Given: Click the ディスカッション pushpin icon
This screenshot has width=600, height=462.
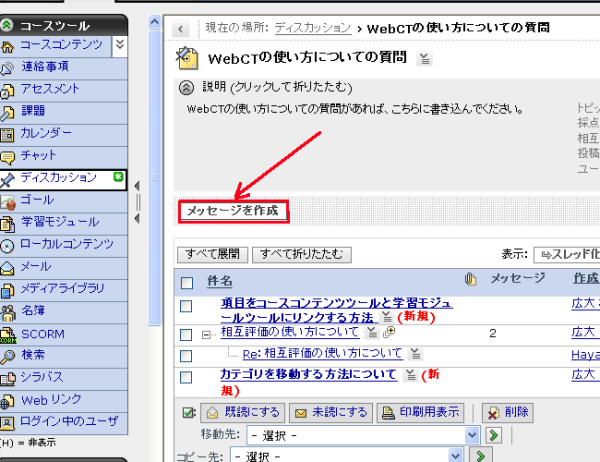Looking at the screenshot, I should coord(7,180).
